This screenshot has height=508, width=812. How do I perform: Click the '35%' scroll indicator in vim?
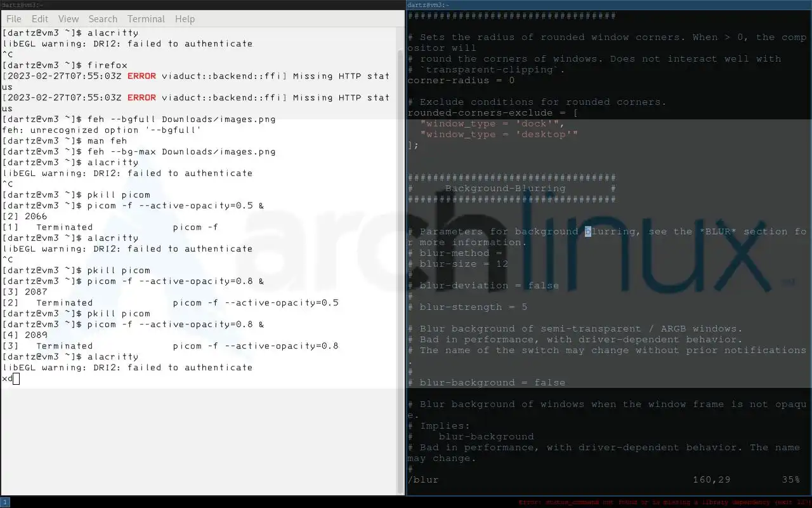click(x=791, y=480)
